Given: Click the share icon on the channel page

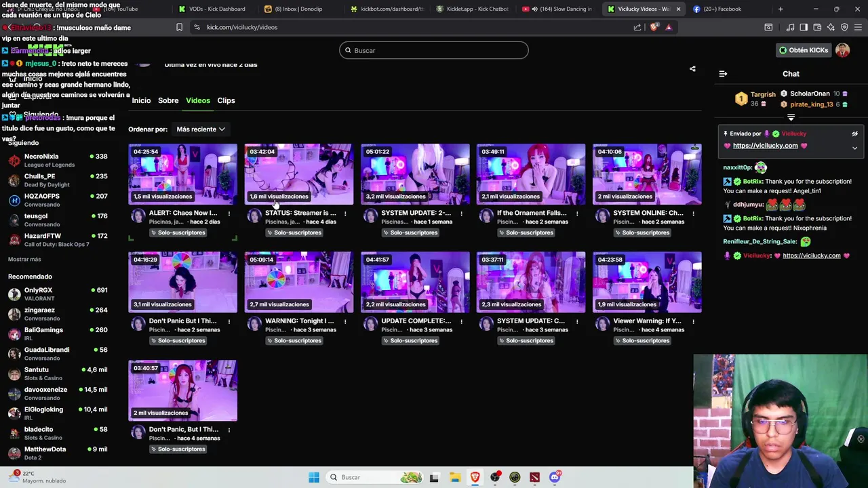Looking at the screenshot, I should [x=692, y=68].
